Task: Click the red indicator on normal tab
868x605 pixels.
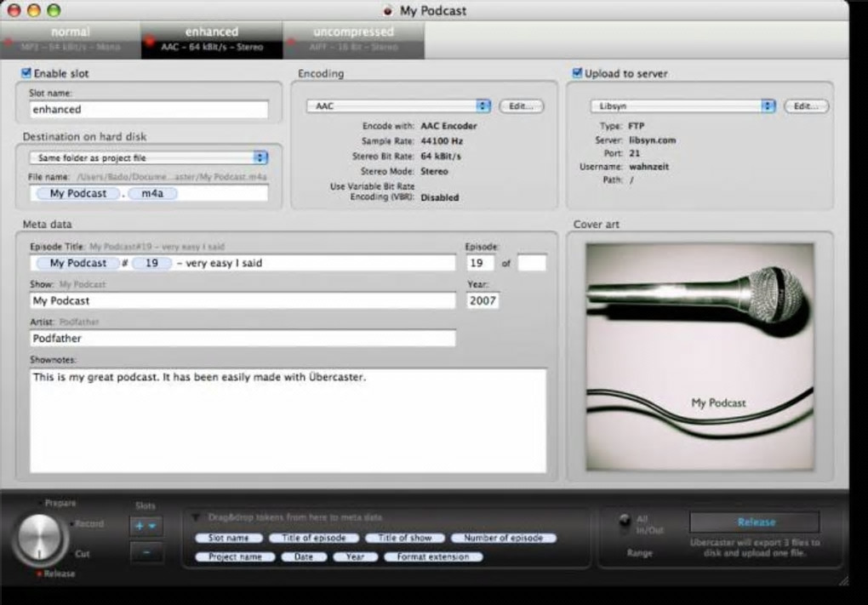Action: click(8, 42)
